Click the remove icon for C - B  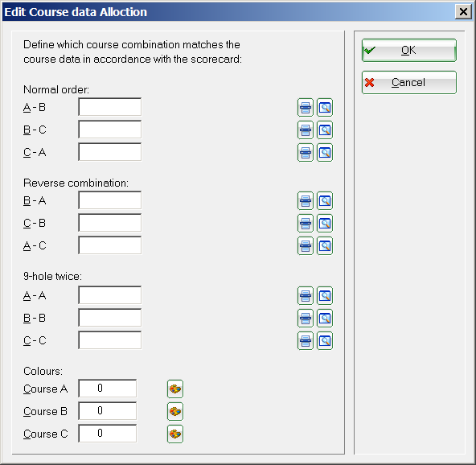click(x=305, y=223)
